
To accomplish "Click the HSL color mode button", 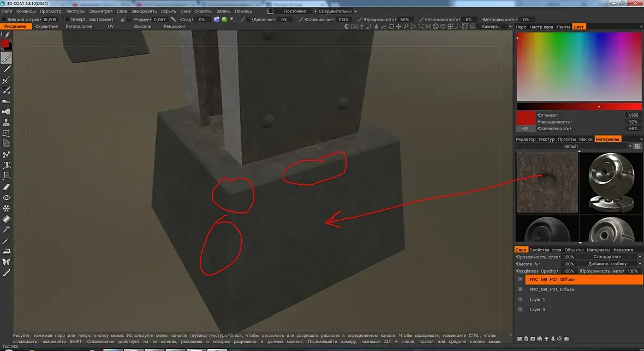I will point(526,128).
